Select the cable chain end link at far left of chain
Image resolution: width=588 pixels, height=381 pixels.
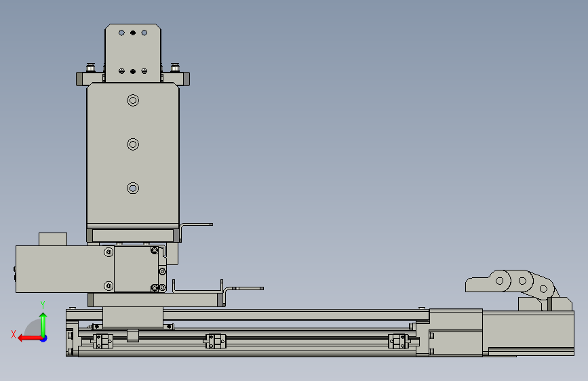point(488,281)
